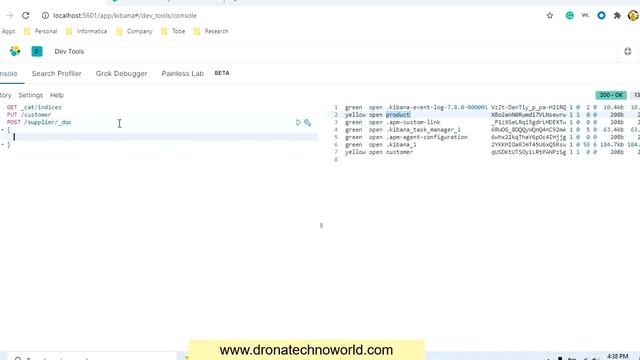This screenshot has height=360, width=640.
Task: Click the customer index name in output
Action: pyautogui.click(x=400, y=152)
